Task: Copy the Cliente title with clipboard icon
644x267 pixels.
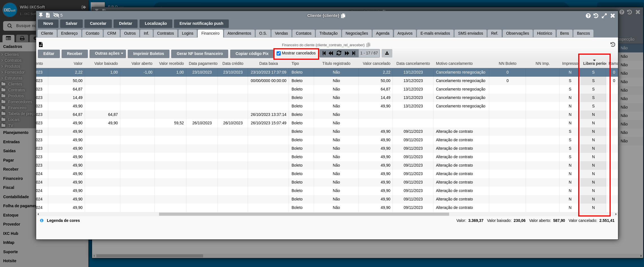Action: tap(343, 16)
